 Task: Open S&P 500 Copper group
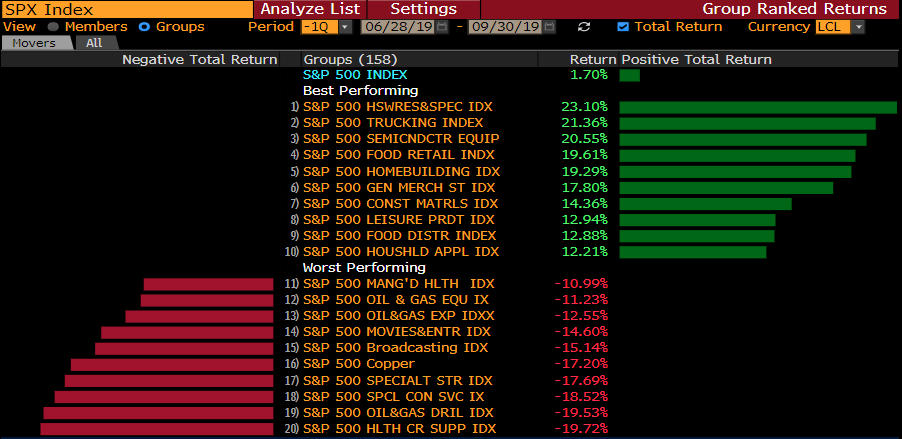(x=359, y=364)
